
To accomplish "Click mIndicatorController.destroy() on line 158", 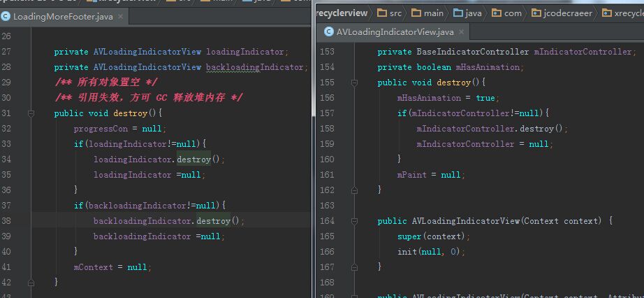I will click(x=492, y=129).
